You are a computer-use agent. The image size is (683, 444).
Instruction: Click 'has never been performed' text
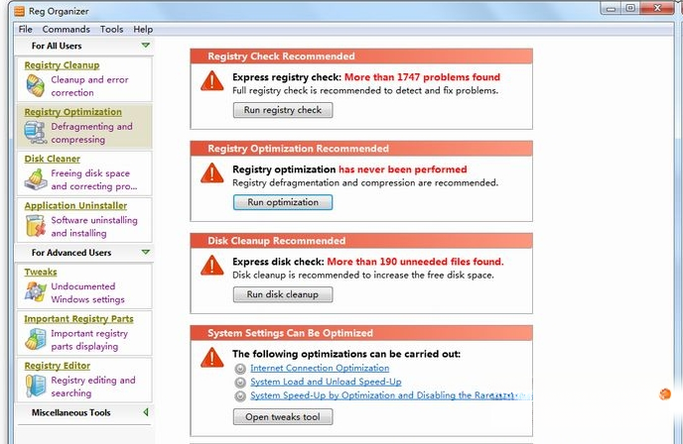(402, 169)
